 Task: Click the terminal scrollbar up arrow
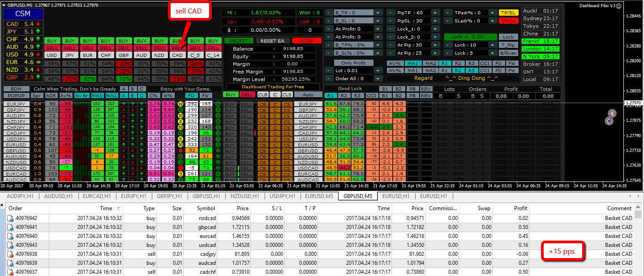638,207
